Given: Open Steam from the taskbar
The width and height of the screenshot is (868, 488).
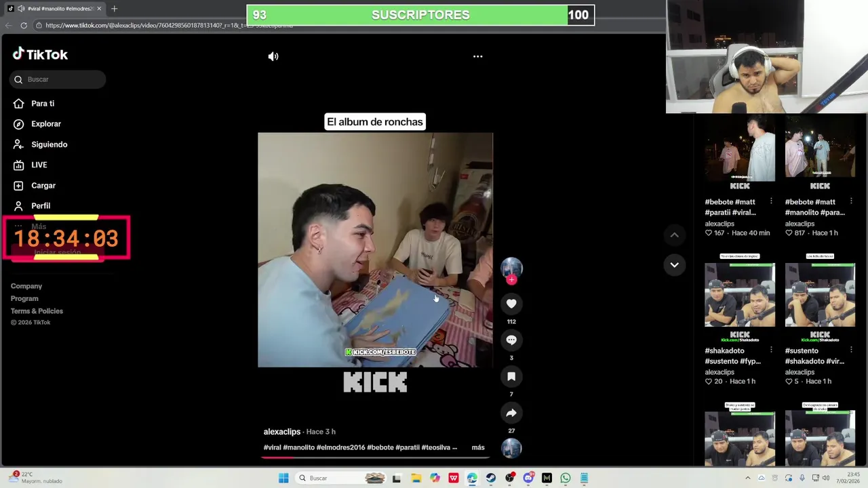Looking at the screenshot, I should [490, 478].
